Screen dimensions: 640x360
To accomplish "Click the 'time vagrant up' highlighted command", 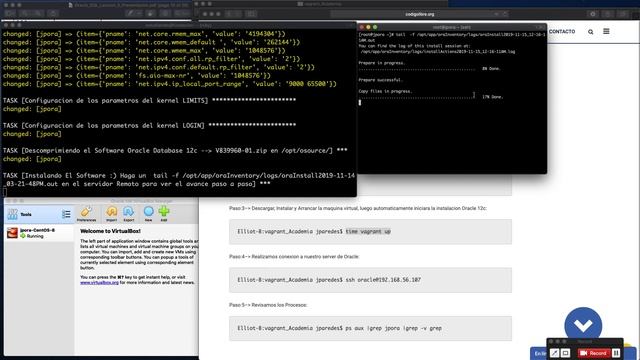I will click(x=368, y=231).
